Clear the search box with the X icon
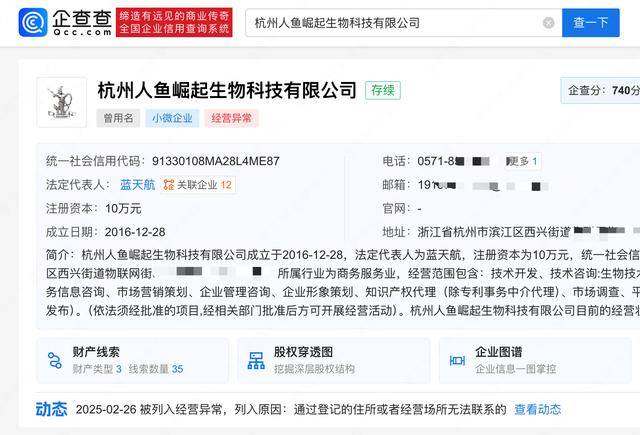 [x=549, y=23]
